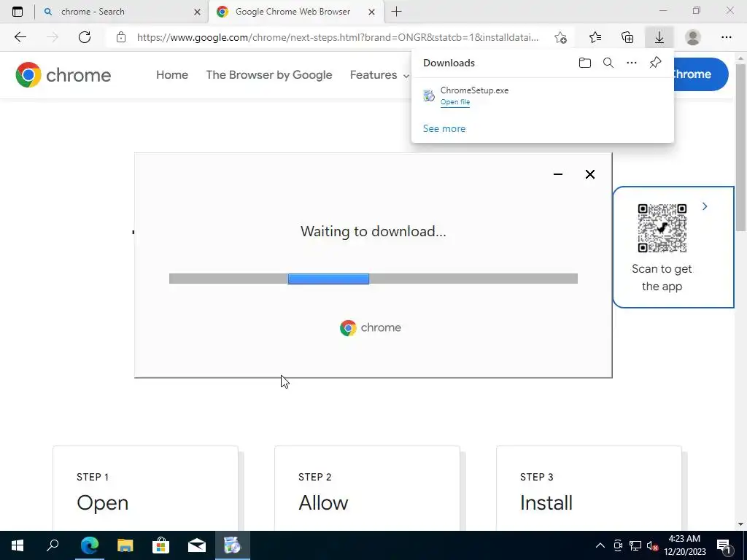Open Mail app from taskbar

(x=196, y=545)
